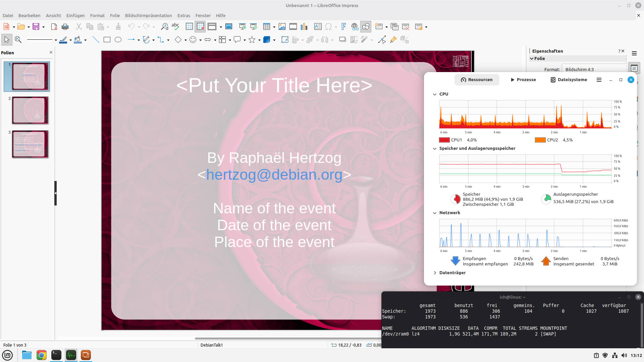Toggle the Show Draw Functions button

366,27
